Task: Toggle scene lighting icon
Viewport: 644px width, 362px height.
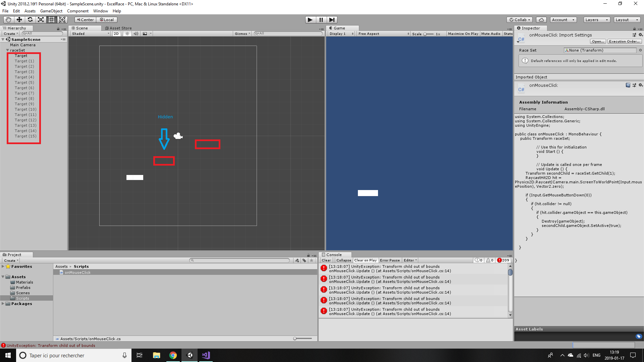Action: click(127, 34)
